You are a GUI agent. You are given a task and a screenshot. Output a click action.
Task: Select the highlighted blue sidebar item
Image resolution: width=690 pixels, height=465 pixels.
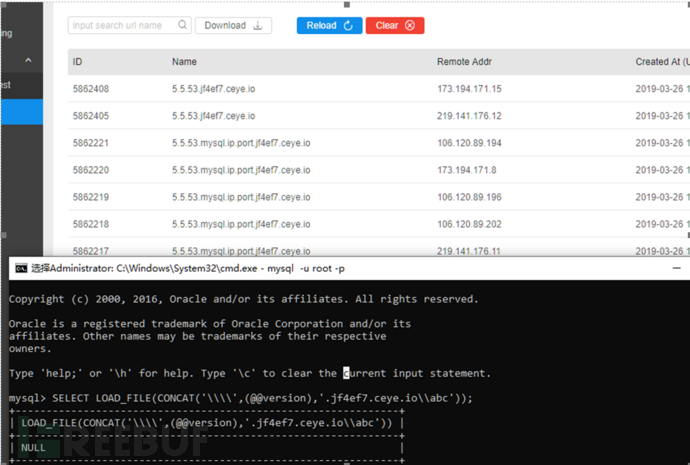22,112
